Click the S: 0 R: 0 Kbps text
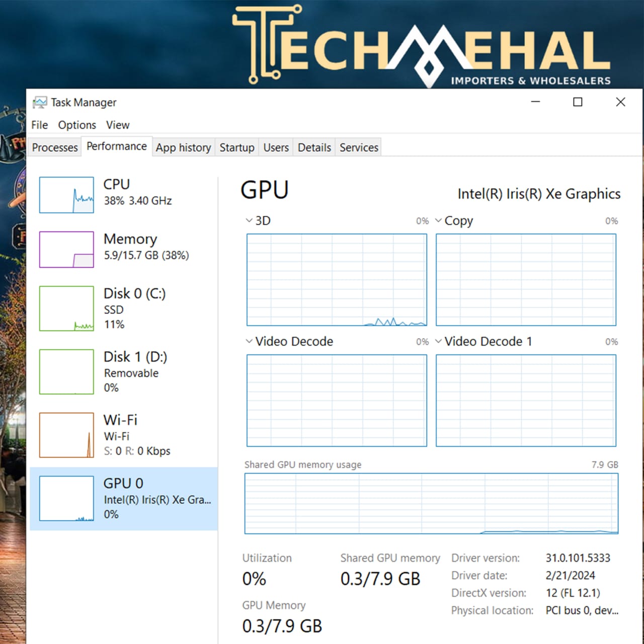Viewport: 644px width, 644px height. click(x=137, y=451)
